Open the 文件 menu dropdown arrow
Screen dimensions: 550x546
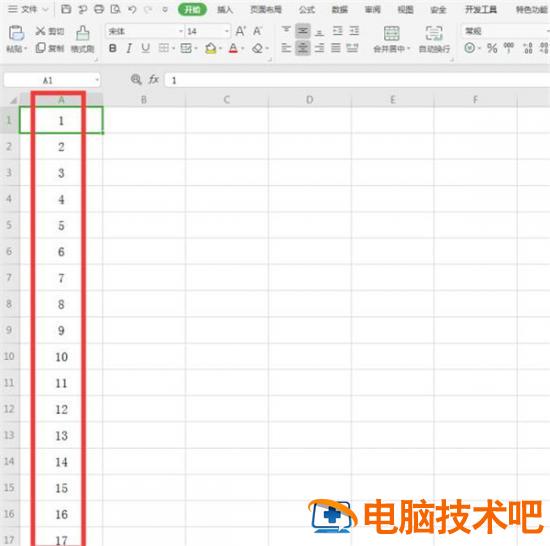click(x=45, y=9)
